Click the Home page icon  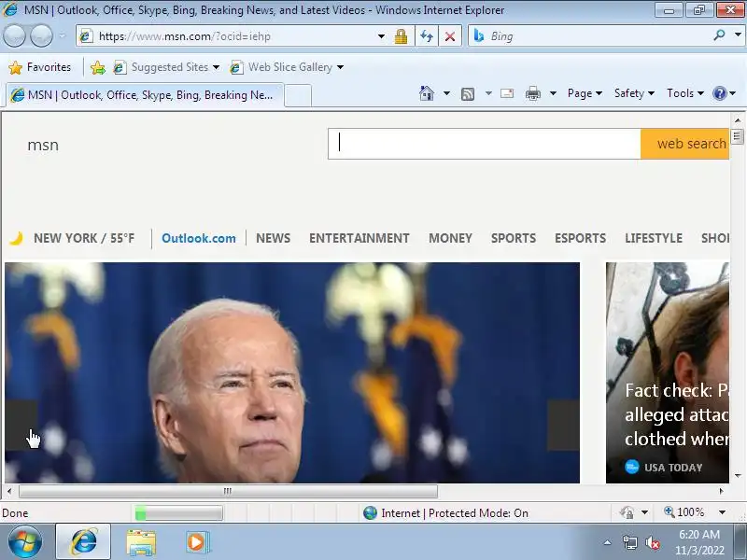tap(427, 93)
